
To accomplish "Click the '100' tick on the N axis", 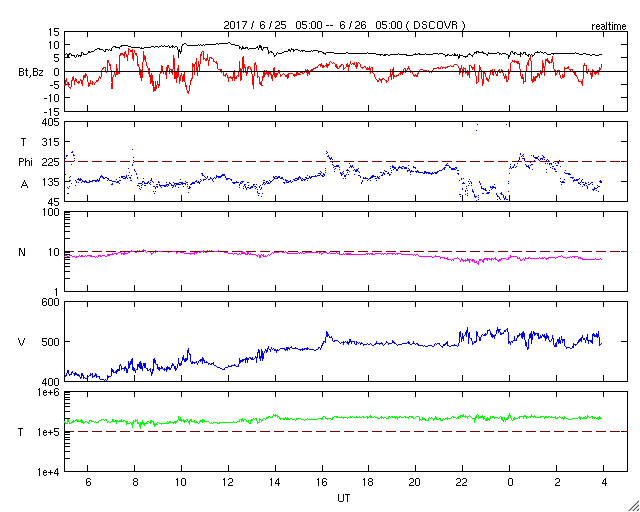I will point(51,212).
